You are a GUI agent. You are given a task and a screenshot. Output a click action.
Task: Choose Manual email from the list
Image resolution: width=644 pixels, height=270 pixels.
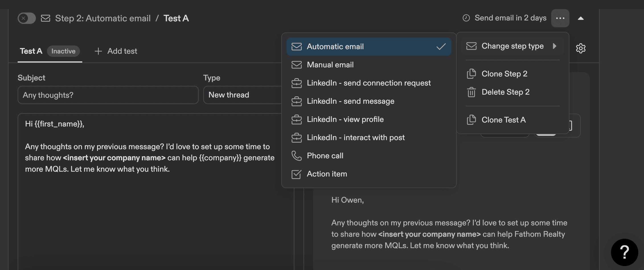pos(369,65)
